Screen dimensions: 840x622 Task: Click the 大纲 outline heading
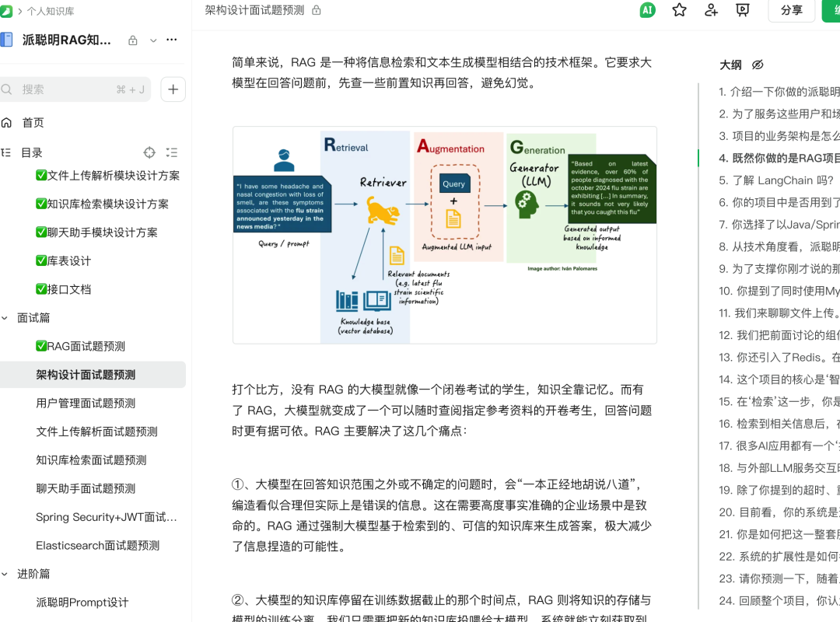point(730,65)
